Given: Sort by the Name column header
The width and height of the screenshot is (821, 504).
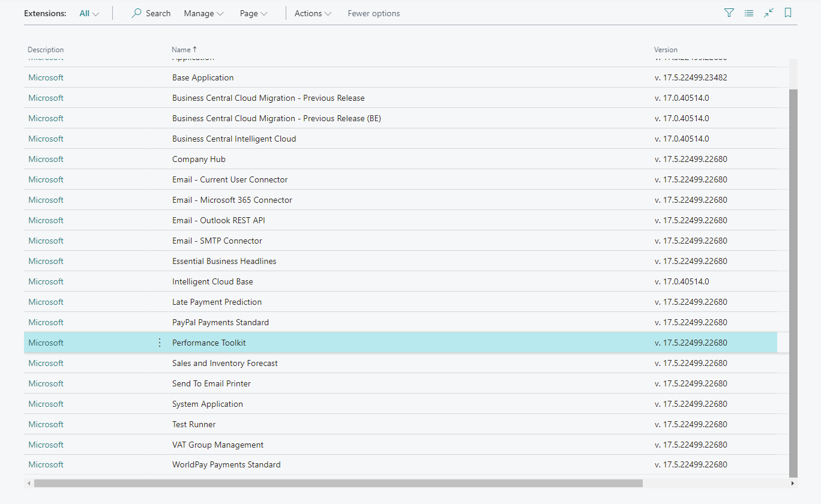Looking at the screenshot, I should click(x=184, y=50).
